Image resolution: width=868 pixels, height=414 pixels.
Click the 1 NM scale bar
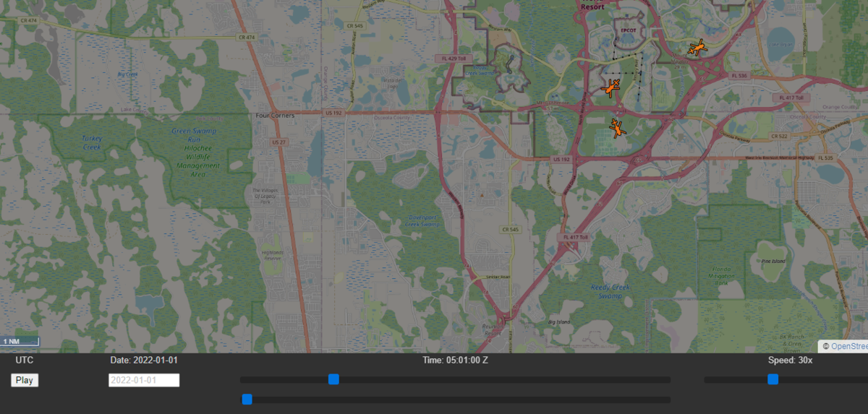20,342
